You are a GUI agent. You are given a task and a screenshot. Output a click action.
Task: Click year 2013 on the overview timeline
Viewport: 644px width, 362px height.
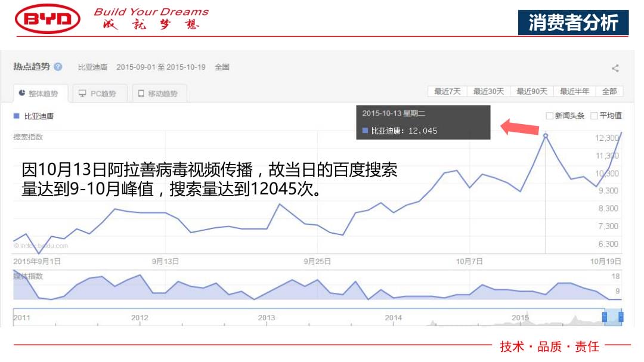coord(267,318)
